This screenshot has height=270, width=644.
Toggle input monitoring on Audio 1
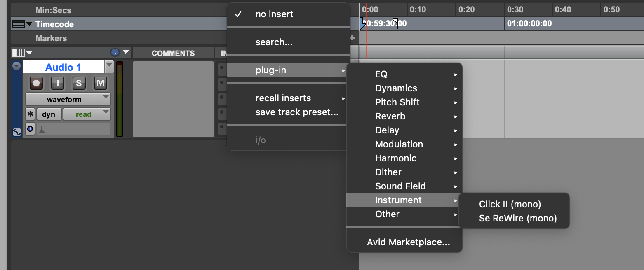click(57, 84)
